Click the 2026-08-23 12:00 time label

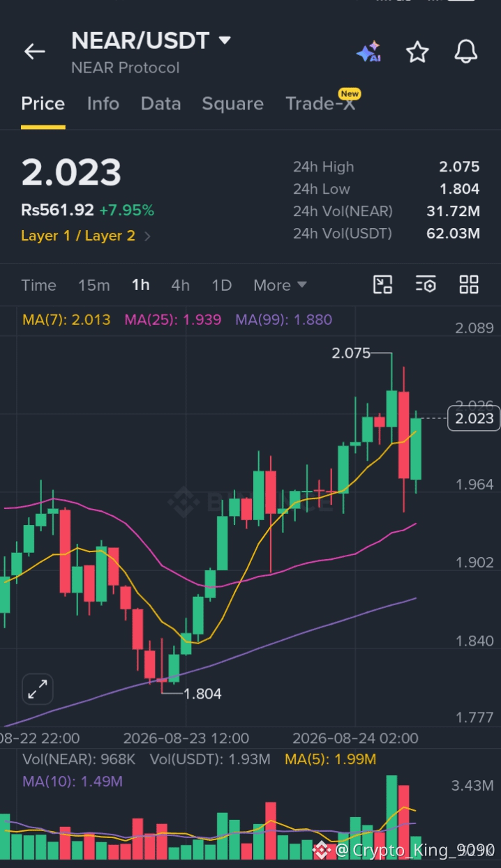pos(186,738)
